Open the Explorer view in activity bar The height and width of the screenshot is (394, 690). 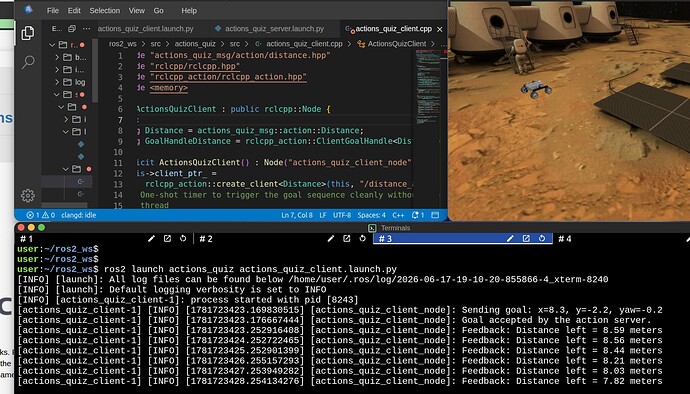coord(28,33)
